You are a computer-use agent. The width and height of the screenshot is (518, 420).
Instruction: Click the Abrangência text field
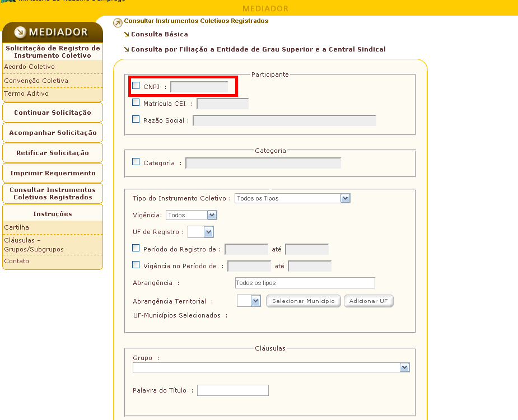point(305,283)
